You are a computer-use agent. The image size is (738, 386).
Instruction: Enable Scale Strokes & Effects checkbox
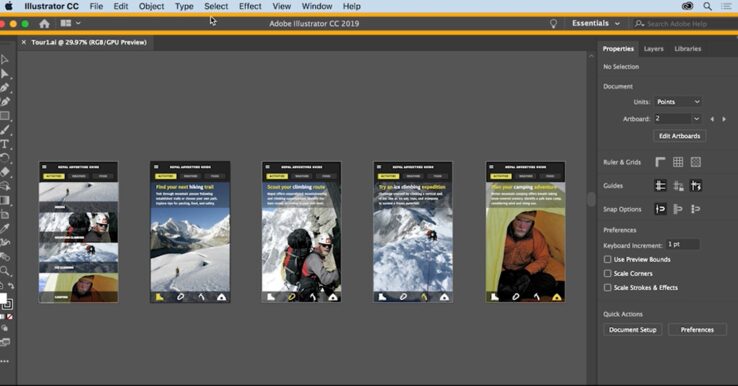tap(608, 288)
